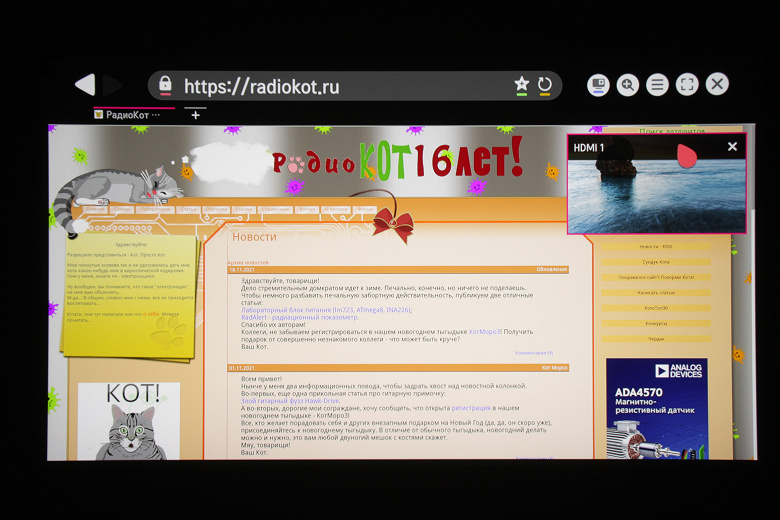
Task: Click Написать статью sidebar button
Action: pyautogui.click(x=656, y=293)
